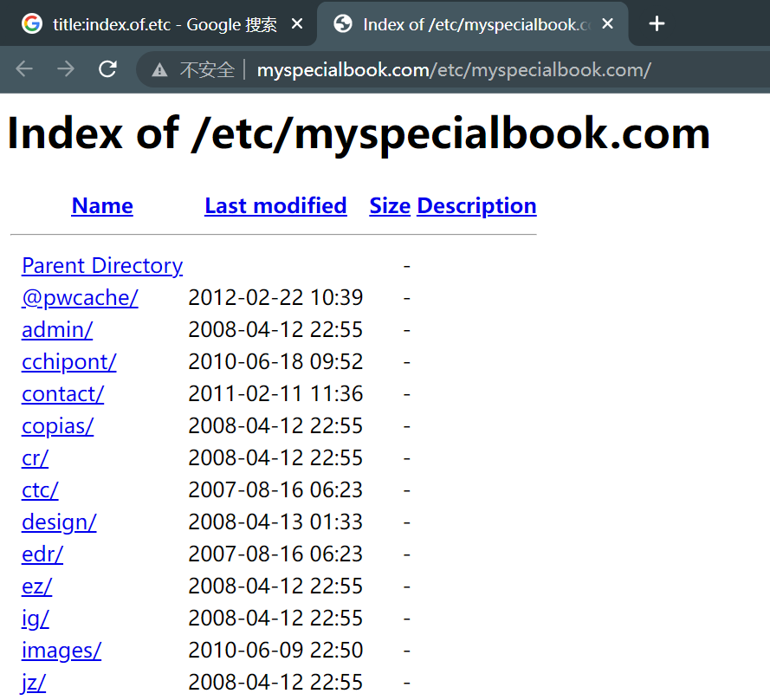770x700 pixels.
Task: Open the images/ directory
Action: click(x=61, y=651)
